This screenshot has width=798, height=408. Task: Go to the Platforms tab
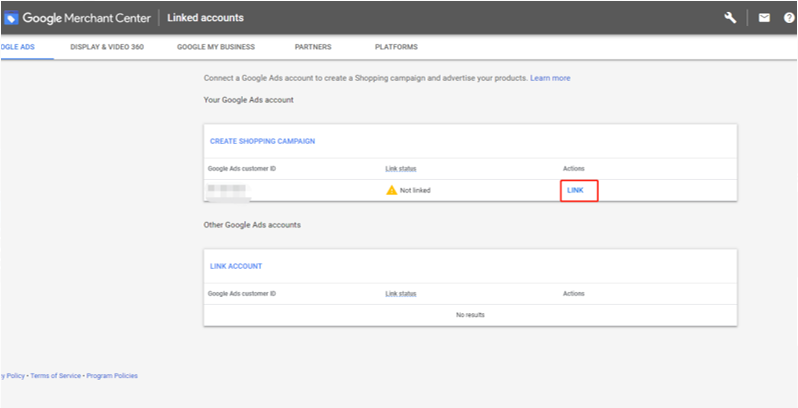[396, 47]
